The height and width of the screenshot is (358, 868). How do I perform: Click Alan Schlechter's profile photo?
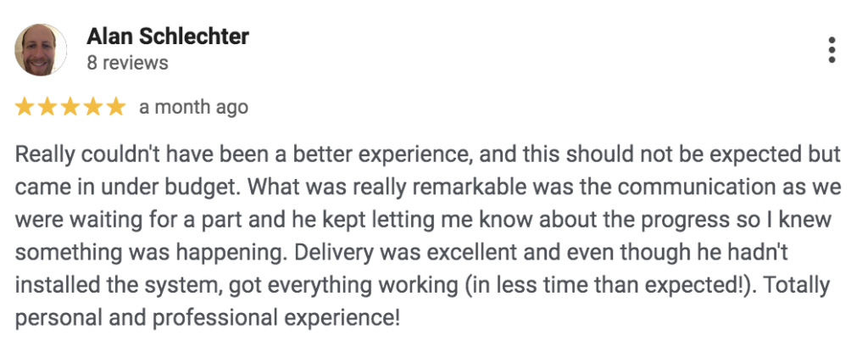pos(41,50)
